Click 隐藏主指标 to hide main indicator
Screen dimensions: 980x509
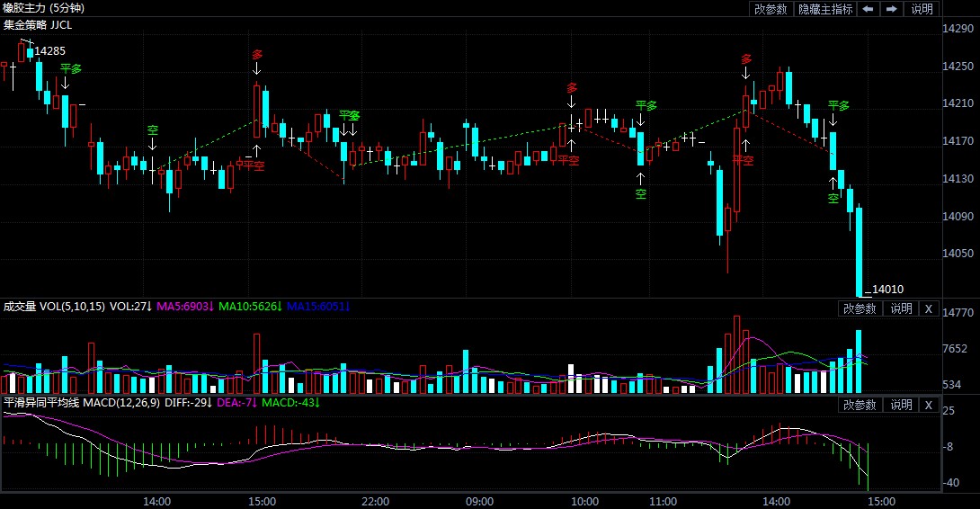tap(825, 9)
